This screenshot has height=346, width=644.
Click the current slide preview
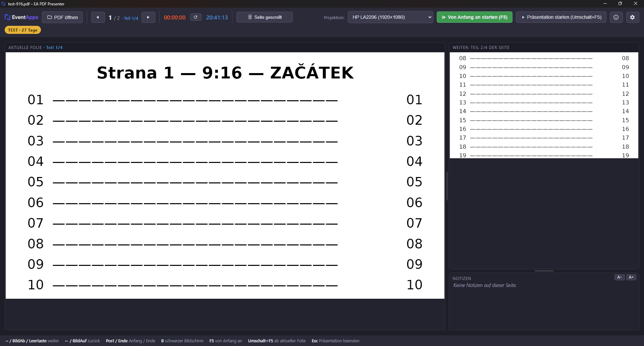[x=225, y=175]
